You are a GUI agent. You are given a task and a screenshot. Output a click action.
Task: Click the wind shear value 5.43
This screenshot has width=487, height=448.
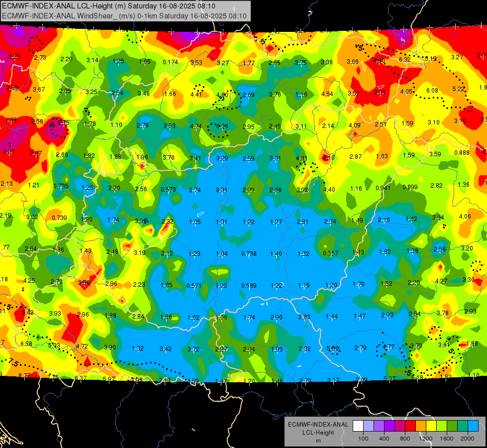28,312
